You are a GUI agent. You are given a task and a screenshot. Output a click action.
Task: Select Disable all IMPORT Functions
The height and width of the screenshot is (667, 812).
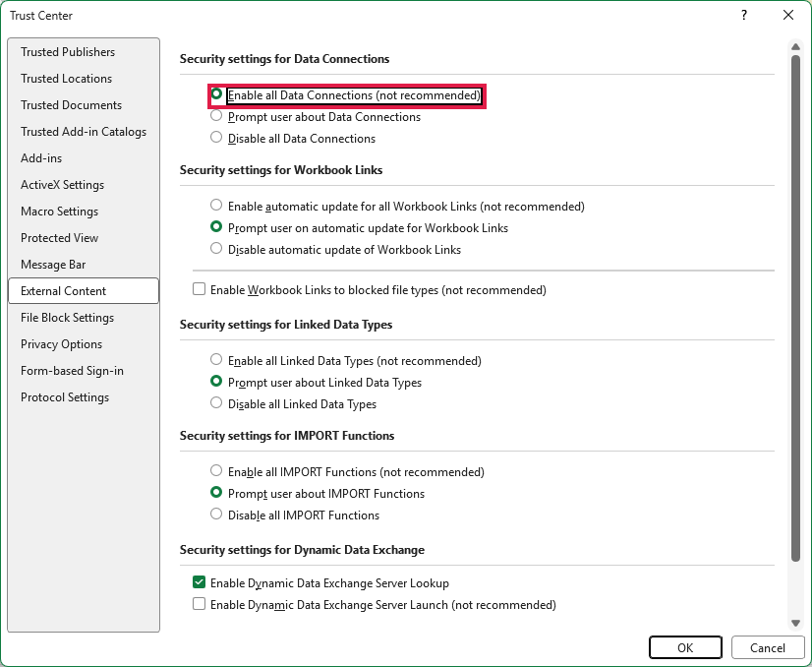(x=216, y=515)
